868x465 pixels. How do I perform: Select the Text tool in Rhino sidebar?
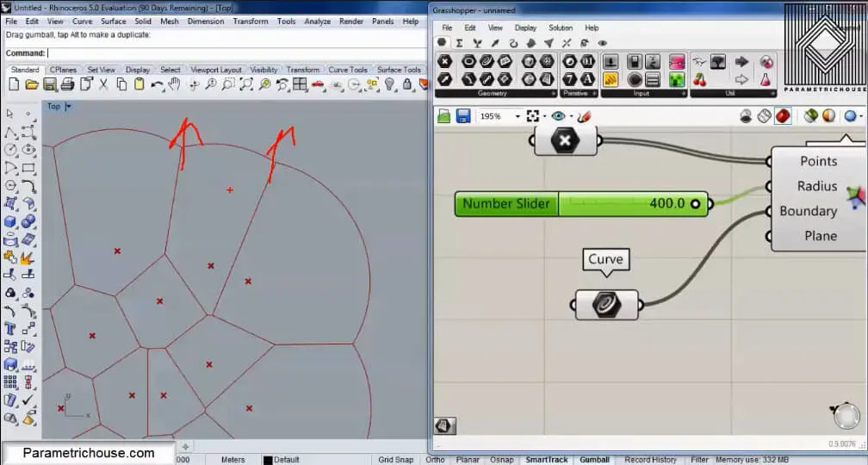coord(10,329)
